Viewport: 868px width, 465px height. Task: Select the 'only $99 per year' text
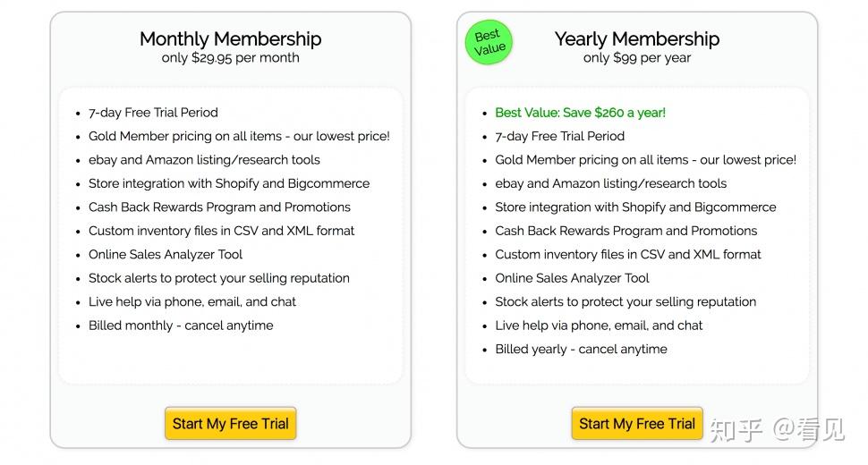[x=637, y=57]
